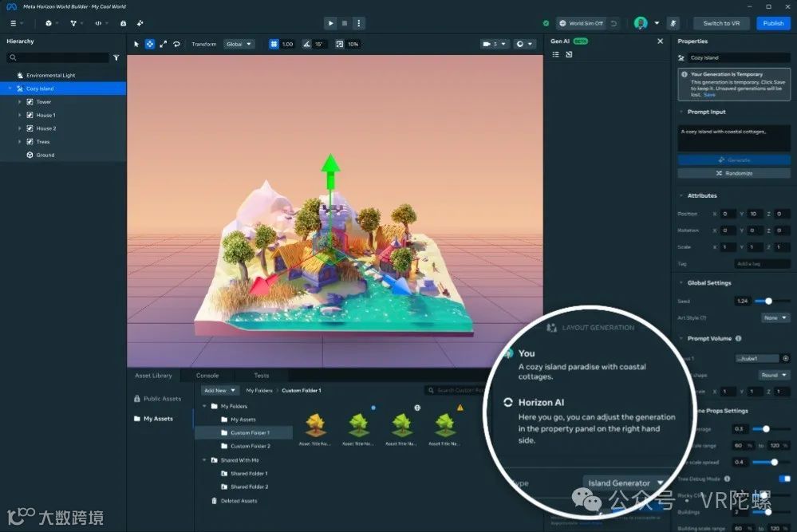The height and width of the screenshot is (532, 797).
Task: Stop the world preview
Action: click(345, 23)
